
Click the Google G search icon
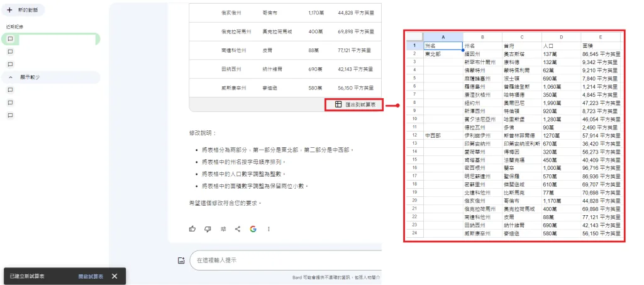[253, 229]
